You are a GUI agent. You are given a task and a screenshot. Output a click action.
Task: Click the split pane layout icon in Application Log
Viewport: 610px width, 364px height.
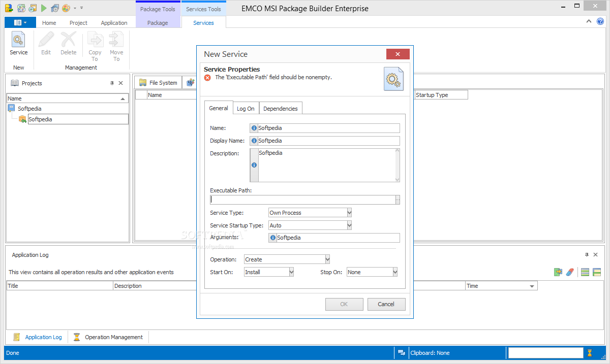point(597,272)
